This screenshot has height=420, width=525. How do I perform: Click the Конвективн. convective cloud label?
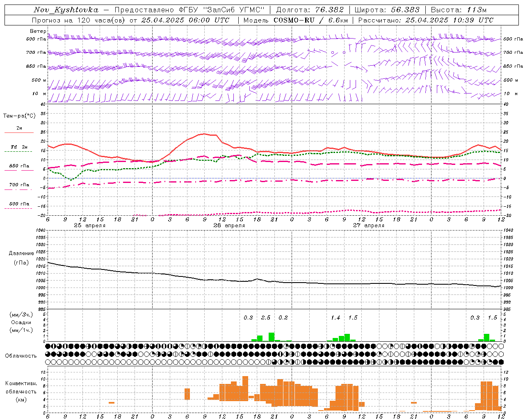point(21,383)
